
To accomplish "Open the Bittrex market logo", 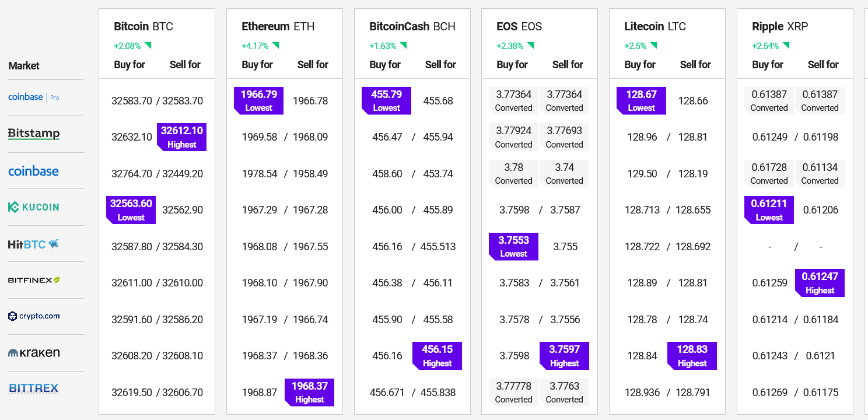I will [x=33, y=388].
